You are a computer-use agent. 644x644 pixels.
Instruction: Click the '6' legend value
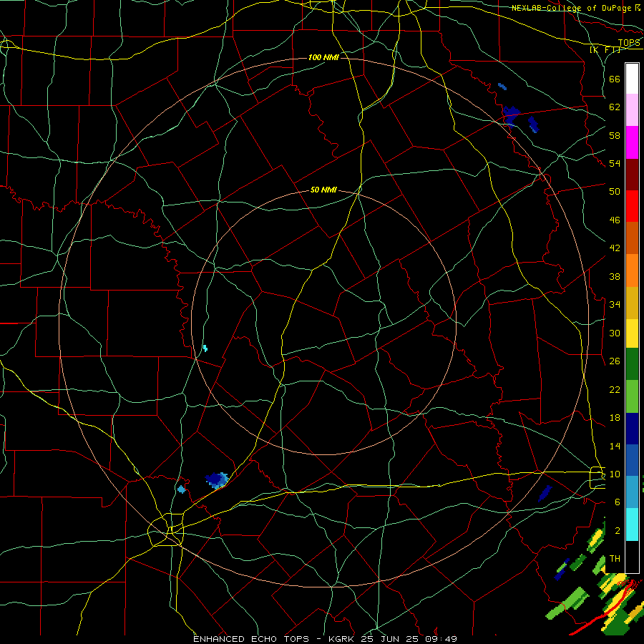[618, 502]
